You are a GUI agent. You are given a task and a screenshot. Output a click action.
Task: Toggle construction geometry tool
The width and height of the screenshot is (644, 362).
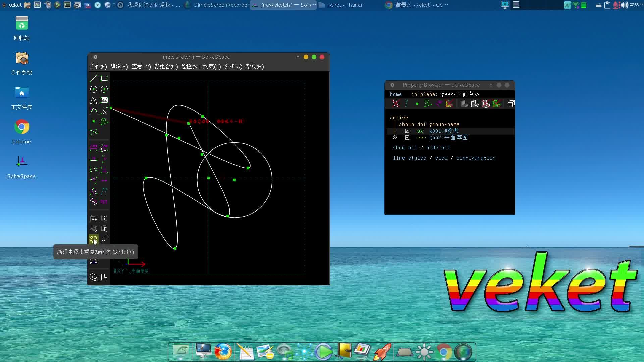click(104, 121)
